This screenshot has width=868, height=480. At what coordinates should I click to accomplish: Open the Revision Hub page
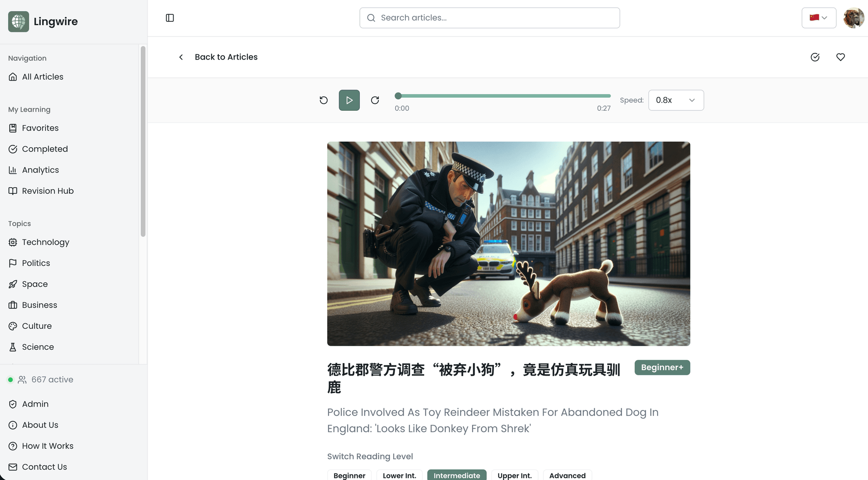(x=48, y=191)
